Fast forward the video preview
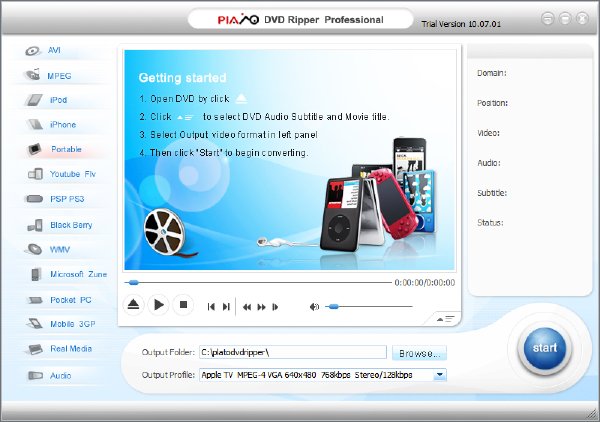 point(261,307)
